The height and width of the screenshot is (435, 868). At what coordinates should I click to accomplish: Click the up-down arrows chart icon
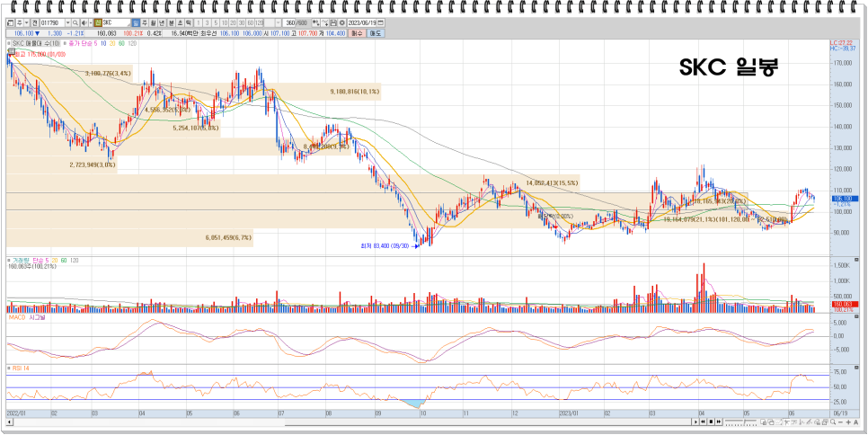click(315, 22)
